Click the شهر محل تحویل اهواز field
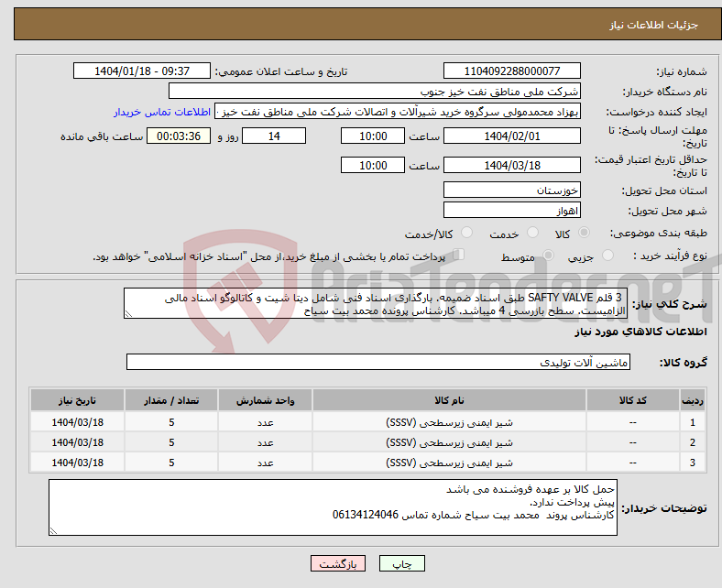Image resolution: width=722 pixels, height=588 pixels. [x=511, y=210]
